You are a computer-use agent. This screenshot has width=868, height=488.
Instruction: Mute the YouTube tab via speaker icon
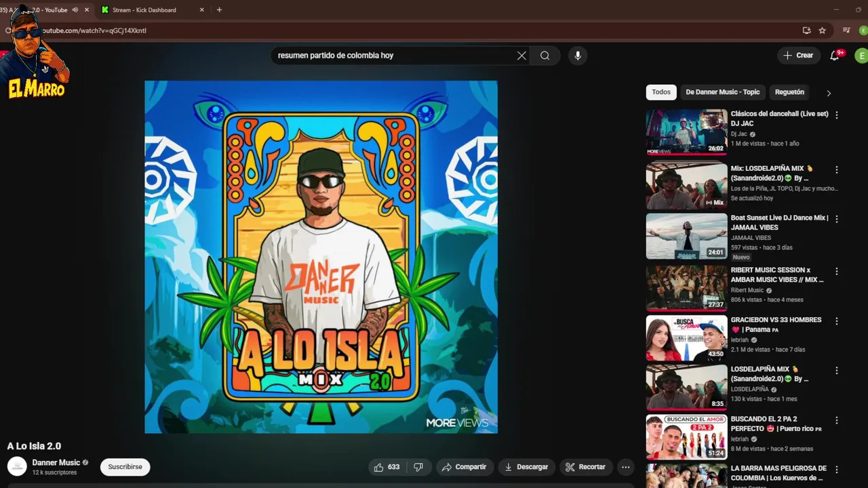[x=75, y=10]
